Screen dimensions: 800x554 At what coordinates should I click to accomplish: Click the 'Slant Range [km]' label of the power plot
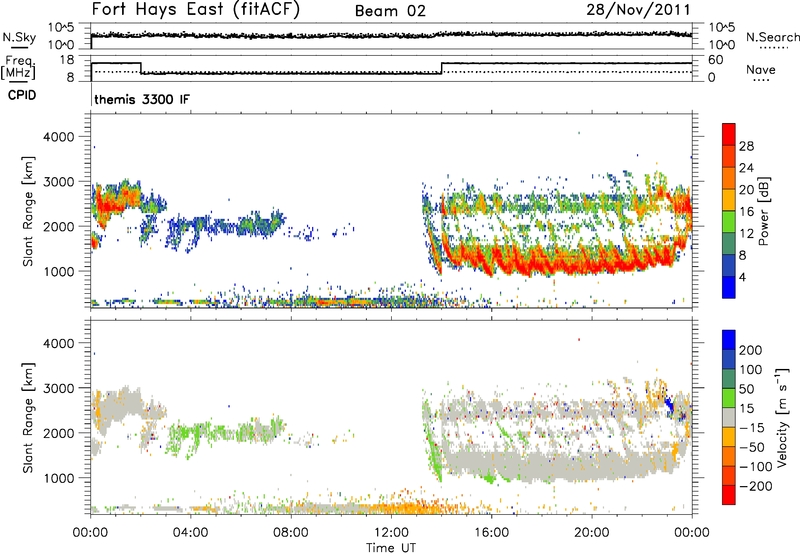(x=28, y=211)
